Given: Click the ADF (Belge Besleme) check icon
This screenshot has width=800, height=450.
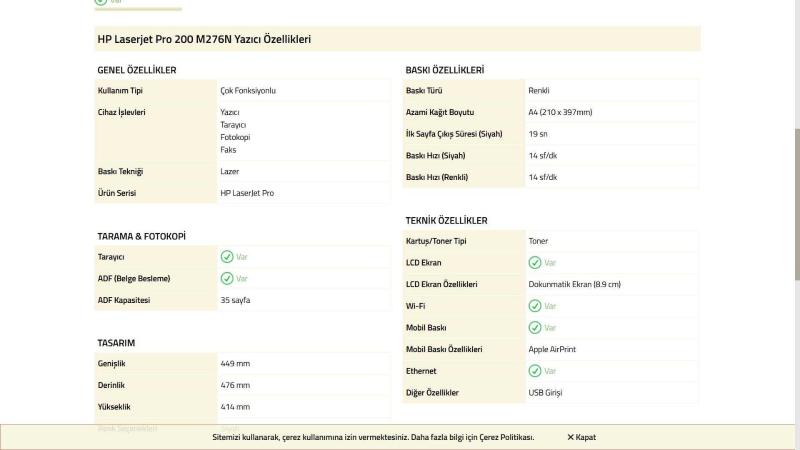Looking at the screenshot, I should click(x=227, y=278).
